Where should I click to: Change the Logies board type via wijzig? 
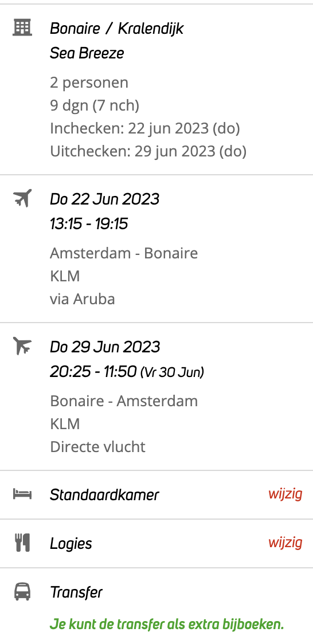(285, 543)
